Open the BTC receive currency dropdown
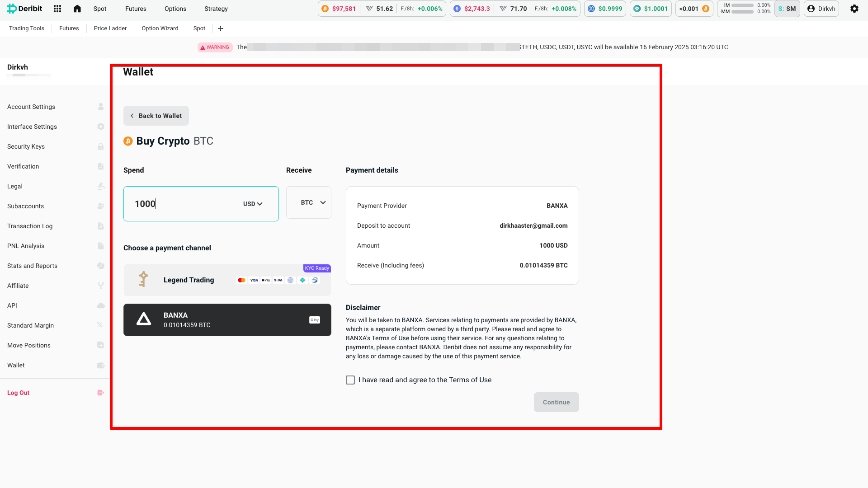 click(x=309, y=202)
